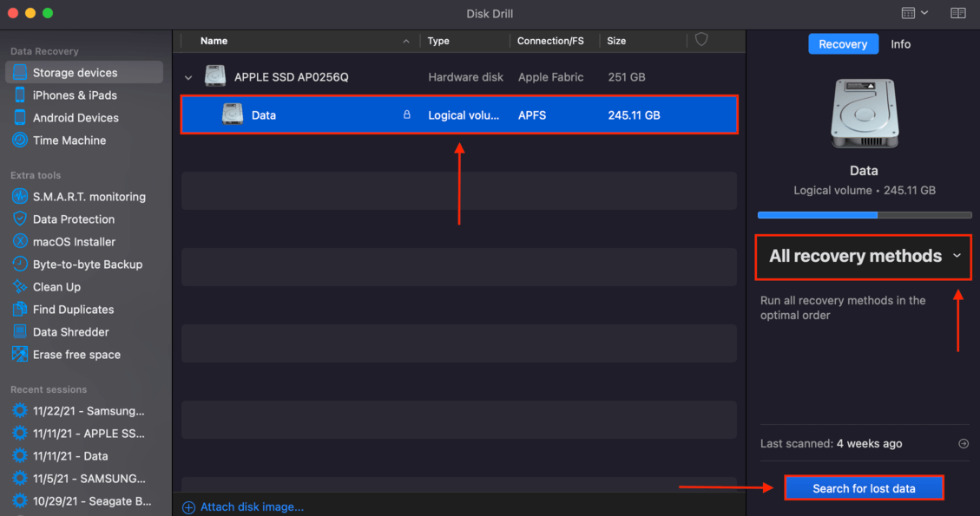Toggle the help book panel icon
This screenshot has width=980, height=516.
coord(958,13)
